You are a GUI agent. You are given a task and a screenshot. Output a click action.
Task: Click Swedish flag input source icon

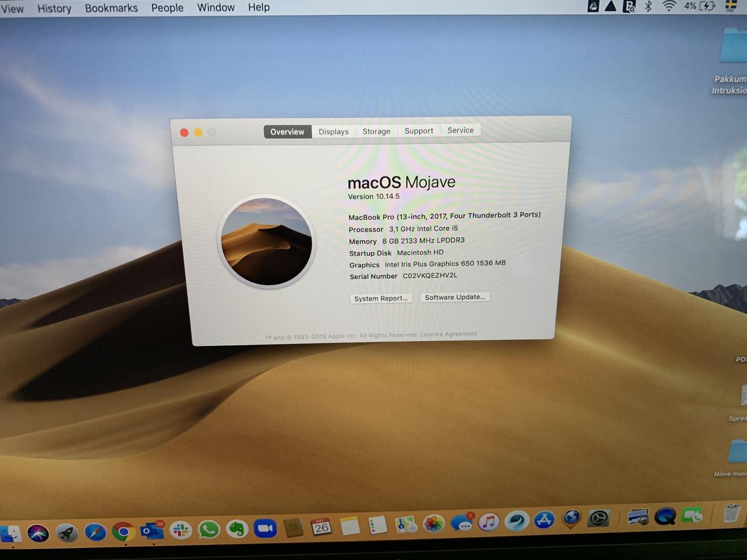(x=731, y=6)
